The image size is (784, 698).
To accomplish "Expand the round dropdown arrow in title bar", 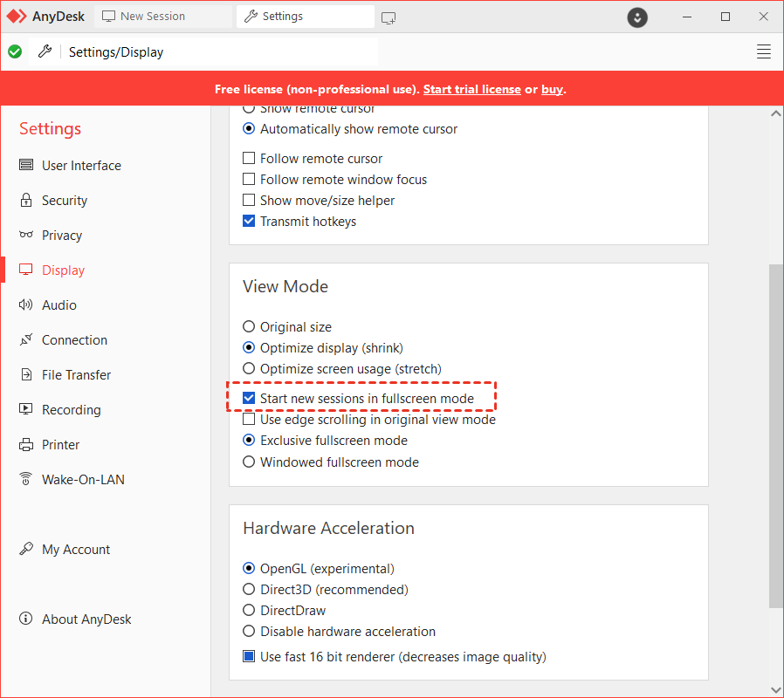I will click(638, 17).
